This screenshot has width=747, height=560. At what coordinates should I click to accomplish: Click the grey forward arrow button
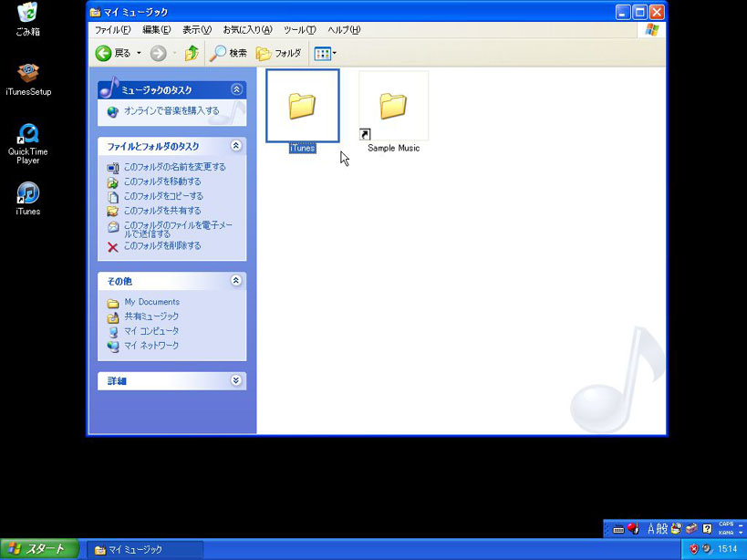(158, 53)
